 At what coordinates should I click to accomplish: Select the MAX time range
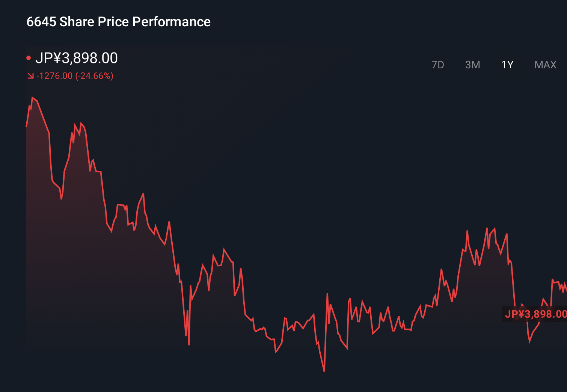point(545,65)
